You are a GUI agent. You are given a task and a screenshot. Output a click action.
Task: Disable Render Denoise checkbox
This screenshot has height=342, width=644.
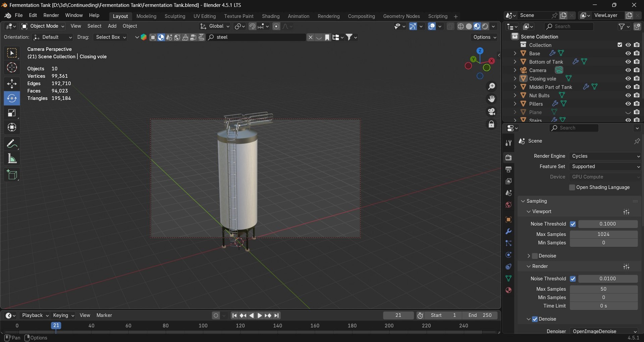(x=535, y=319)
